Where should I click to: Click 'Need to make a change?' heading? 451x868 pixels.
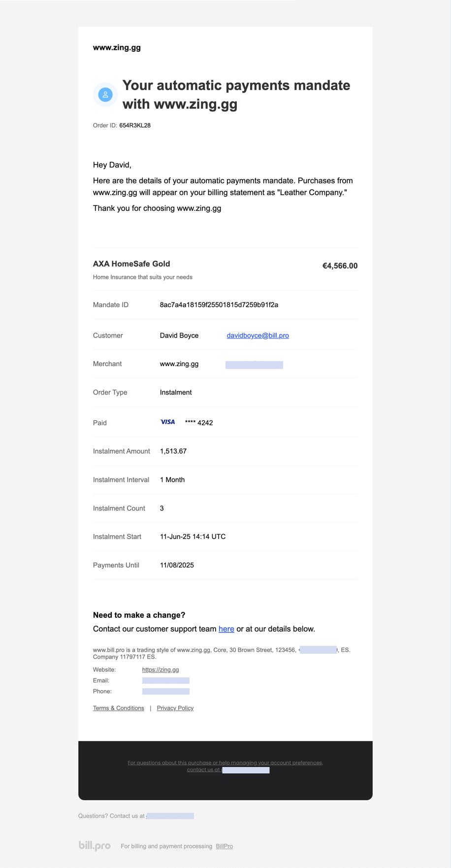(x=139, y=615)
